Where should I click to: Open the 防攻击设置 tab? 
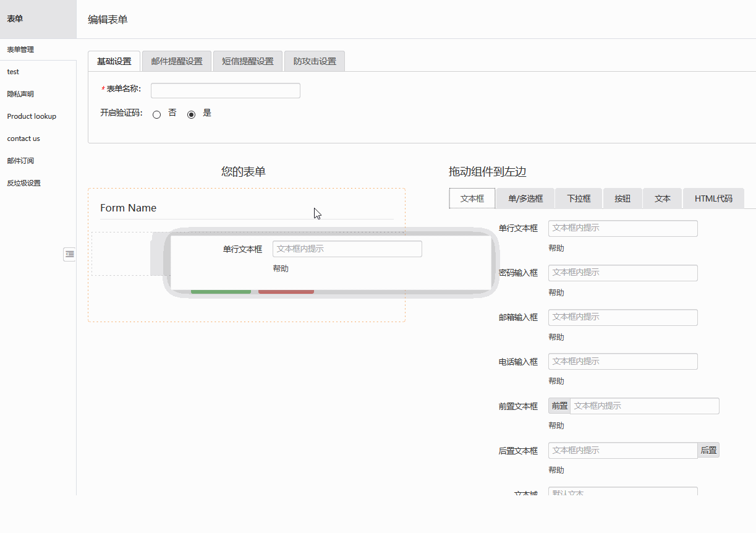(x=315, y=61)
